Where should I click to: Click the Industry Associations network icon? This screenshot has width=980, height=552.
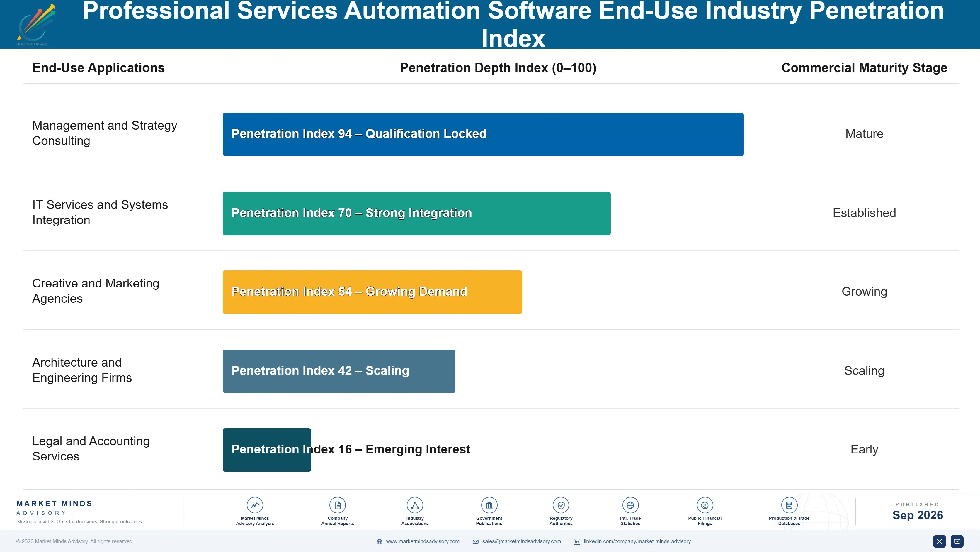coord(415,505)
